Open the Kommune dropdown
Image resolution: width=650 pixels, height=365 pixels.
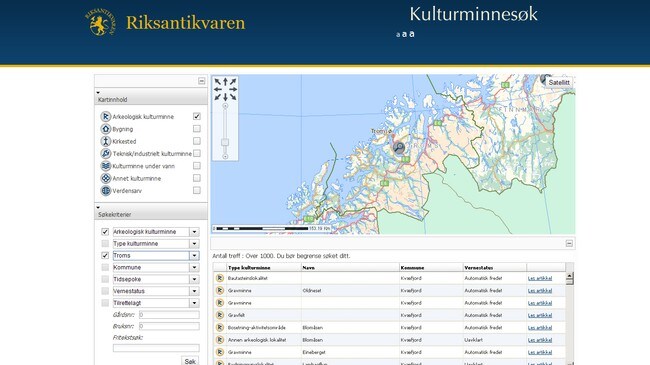(194, 268)
